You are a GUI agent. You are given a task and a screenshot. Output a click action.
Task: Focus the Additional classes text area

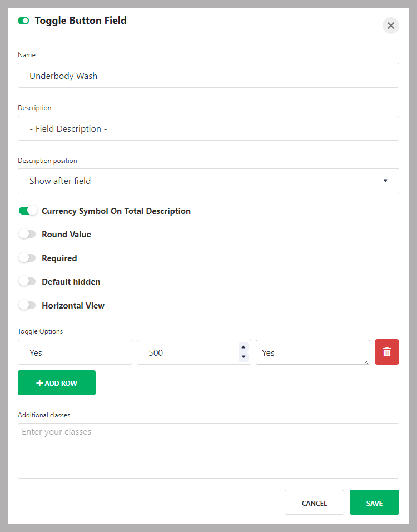[208, 451]
